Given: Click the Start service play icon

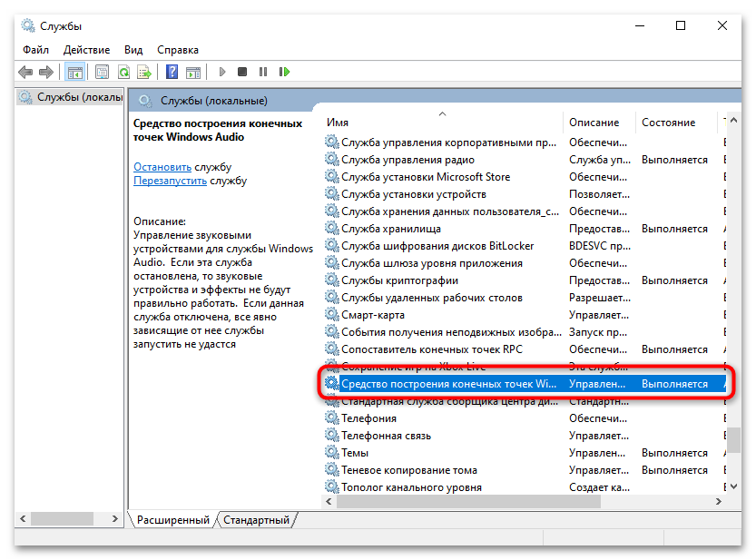Looking at the screenshot, I should pyautogui.click(x=221, y=72).
